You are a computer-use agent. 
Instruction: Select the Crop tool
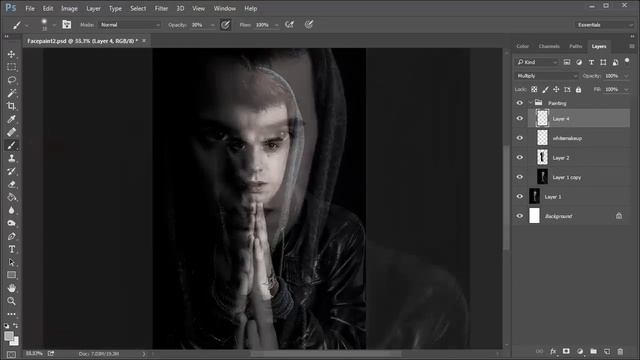pyautogui.click(x=11, y=106)
